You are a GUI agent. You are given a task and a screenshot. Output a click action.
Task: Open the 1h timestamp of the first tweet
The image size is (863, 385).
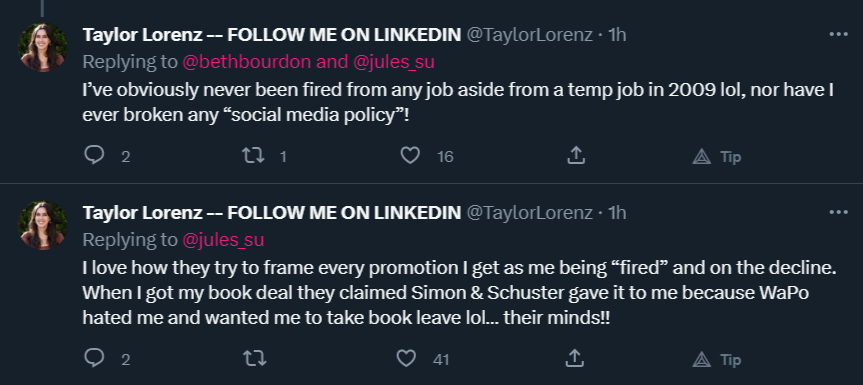click(617, 35)
